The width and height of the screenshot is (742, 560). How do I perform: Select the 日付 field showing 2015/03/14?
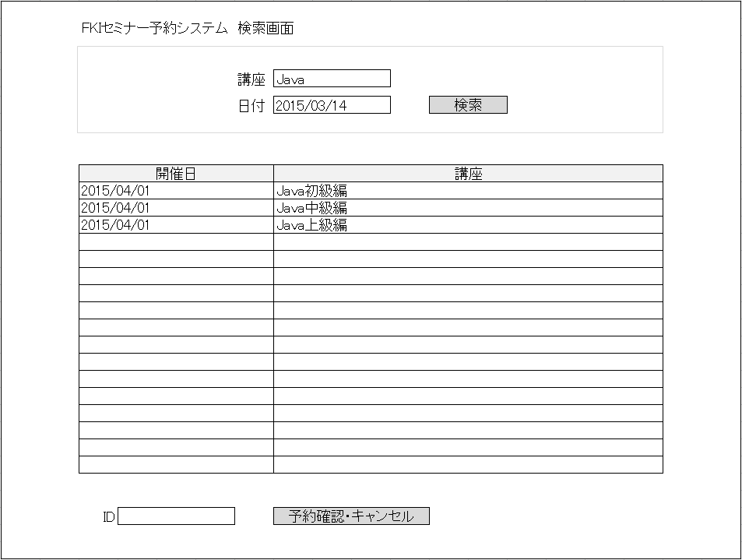(333, 104)
